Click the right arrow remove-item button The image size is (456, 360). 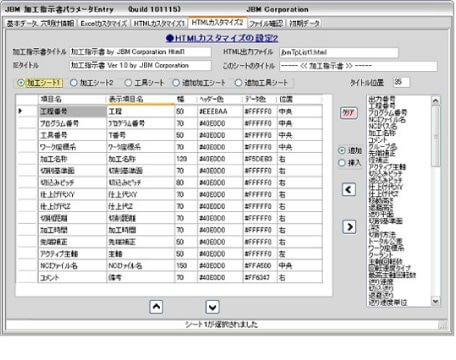[x=349, y=227]
